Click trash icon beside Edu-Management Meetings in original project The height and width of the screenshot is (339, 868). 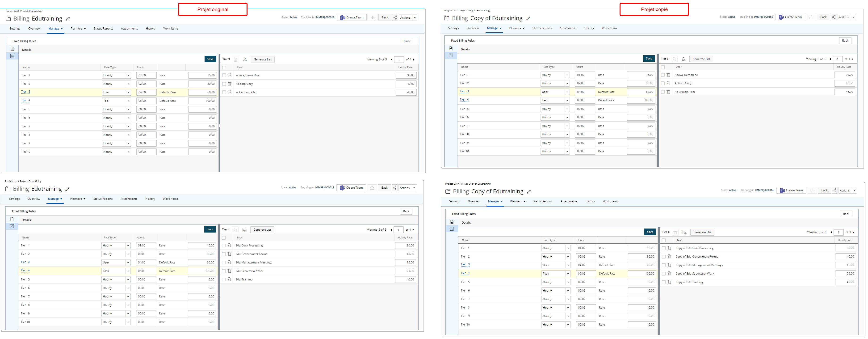229,263
